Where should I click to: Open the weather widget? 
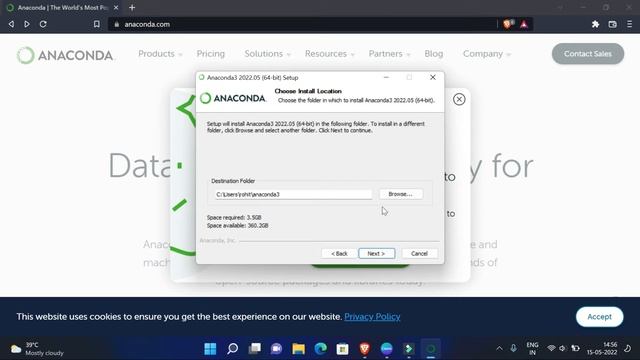coord(37,349)
